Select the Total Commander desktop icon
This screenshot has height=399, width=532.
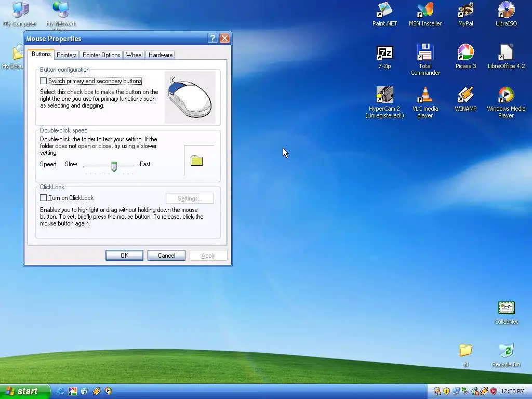[x=425, y=60]
